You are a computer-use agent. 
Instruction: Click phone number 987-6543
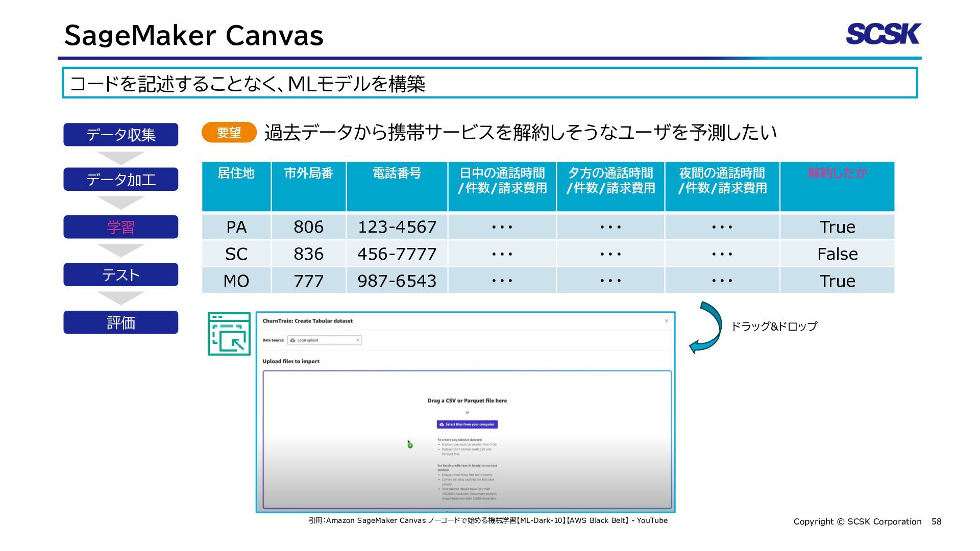point(397,281)
